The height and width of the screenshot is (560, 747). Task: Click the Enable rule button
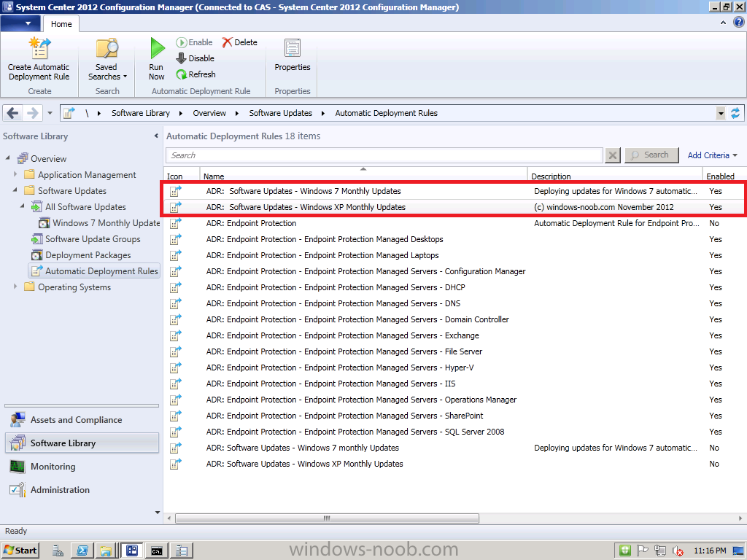coord(194,42)
